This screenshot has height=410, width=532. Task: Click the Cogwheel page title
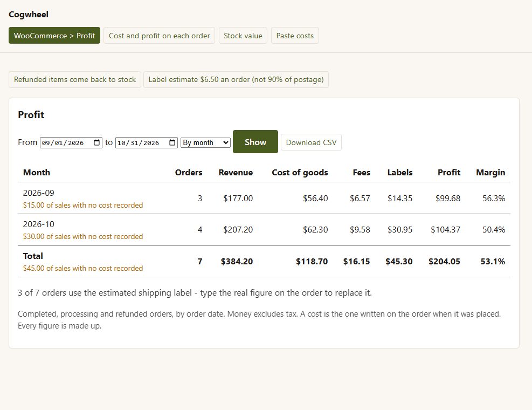coord(29,14)
